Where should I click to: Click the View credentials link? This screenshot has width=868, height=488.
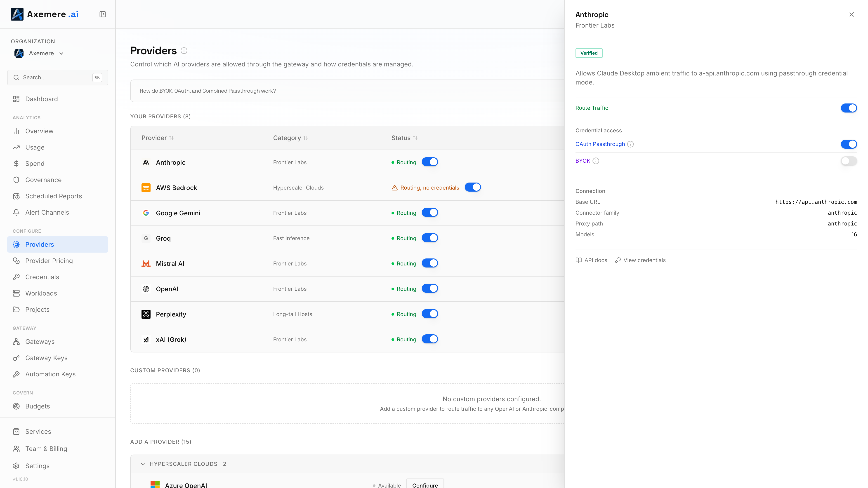point(640,260)
